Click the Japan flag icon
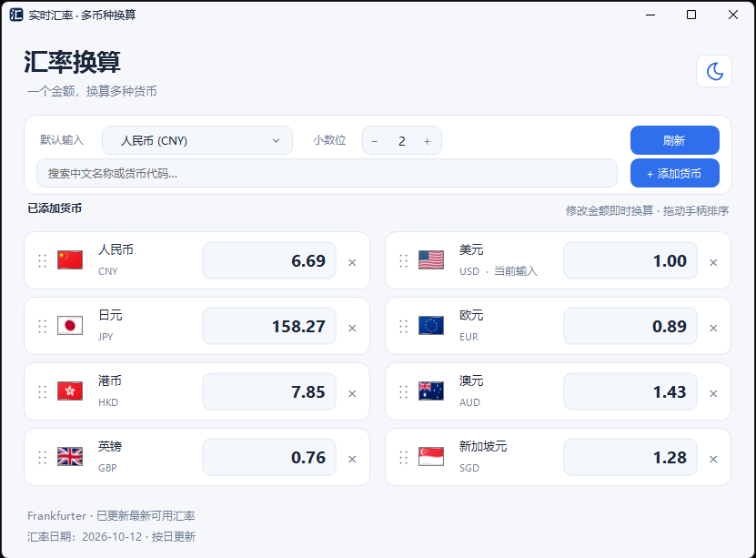This screenshot has width=756, height=558. 70,326
